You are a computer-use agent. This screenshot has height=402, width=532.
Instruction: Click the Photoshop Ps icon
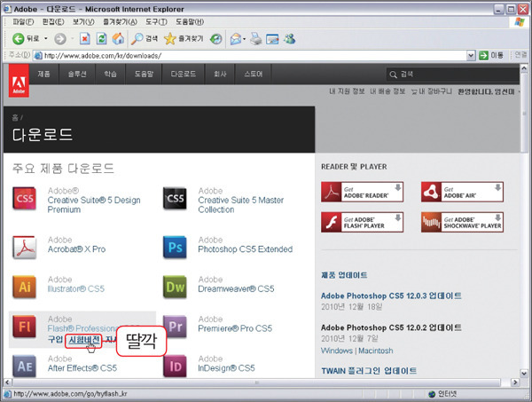pyautogui.click(x=175, y=248)
